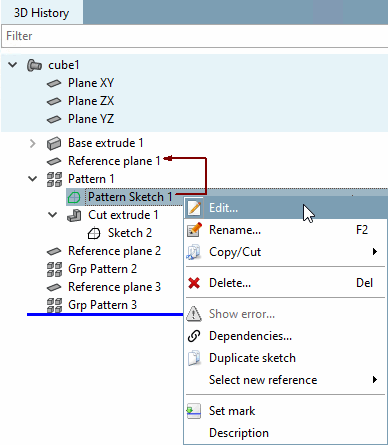This screenshot has height=445, width=388.
Task: Click the cube1 part icon
Action: 34,65
